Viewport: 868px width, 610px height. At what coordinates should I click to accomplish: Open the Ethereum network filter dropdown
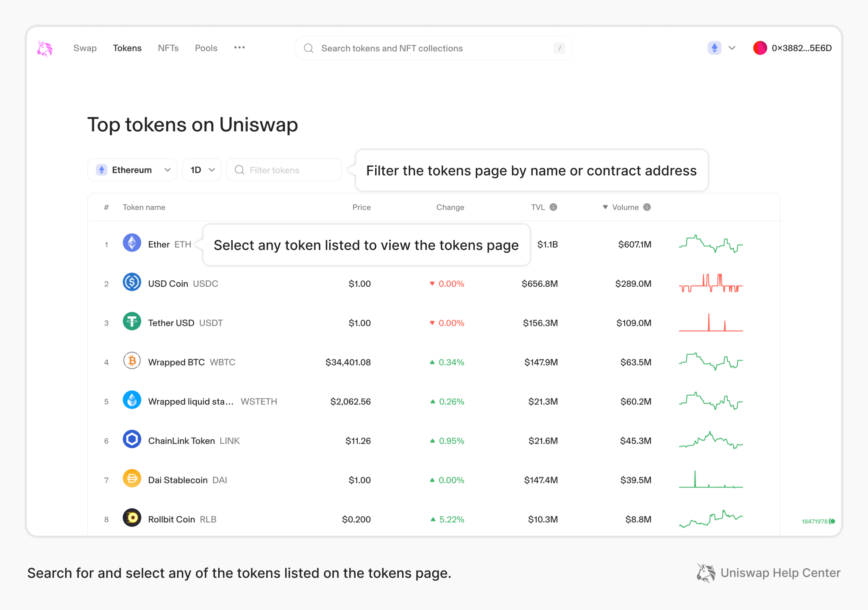(132, 170)
